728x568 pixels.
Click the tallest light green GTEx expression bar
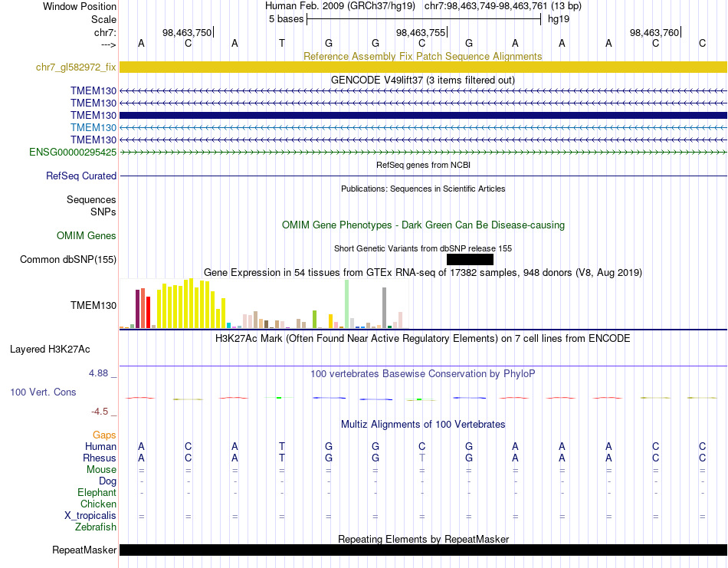tap(347, 304)
